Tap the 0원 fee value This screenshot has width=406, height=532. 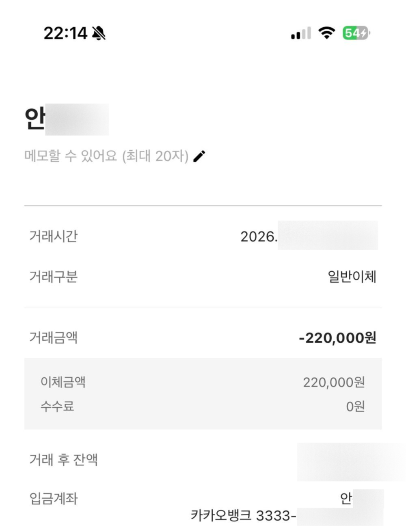click(x=355, y=406)
